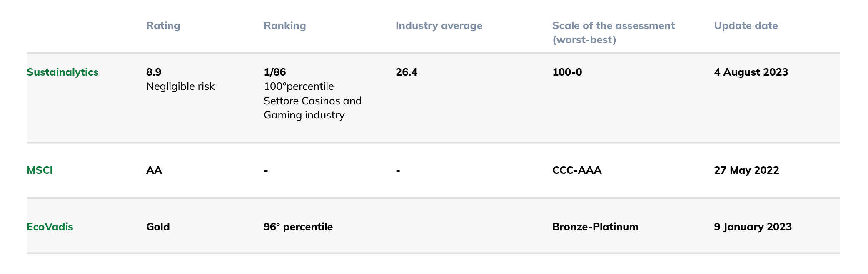
Task: Click the 26.4 industry average value
Action: pyautogui.click(x=407, y=72)
